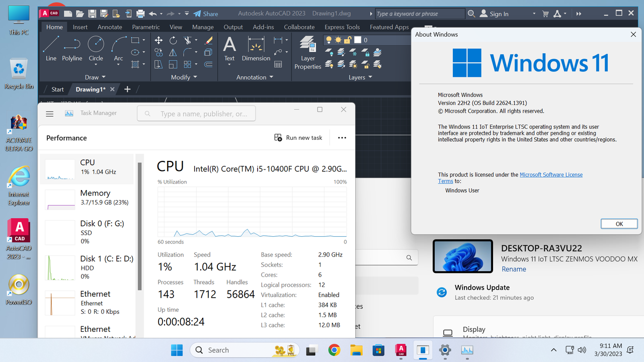The width and height of the screenshot is (644, 362).
Task: Click Sign In in AutoCAD title bar
Action: point(494,14)
